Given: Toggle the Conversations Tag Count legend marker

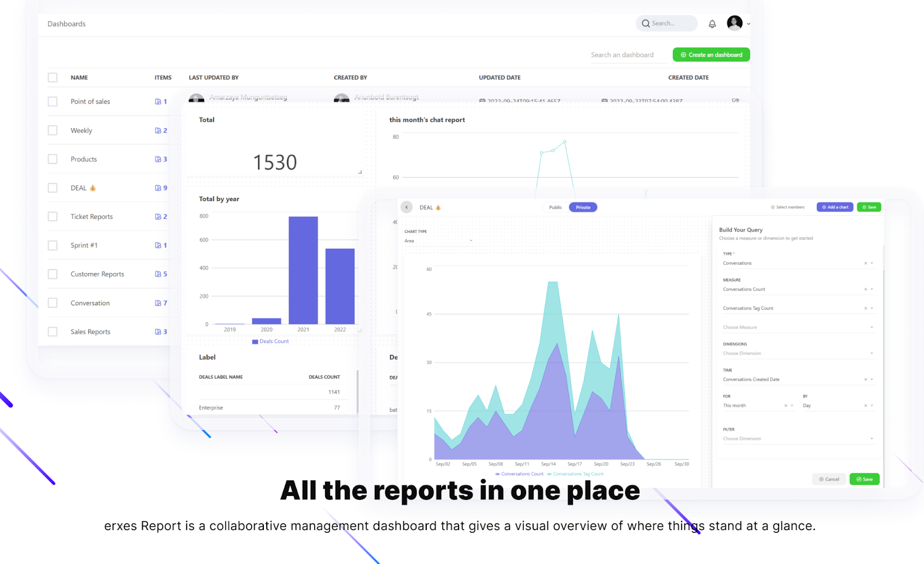Looking at the screenshot, I should [x=549, y=474].
